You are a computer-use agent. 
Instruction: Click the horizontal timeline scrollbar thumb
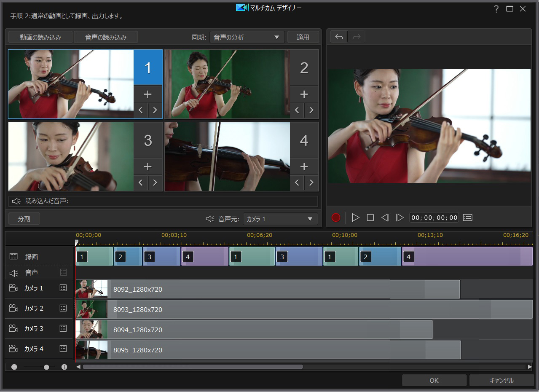pos(193,367)
